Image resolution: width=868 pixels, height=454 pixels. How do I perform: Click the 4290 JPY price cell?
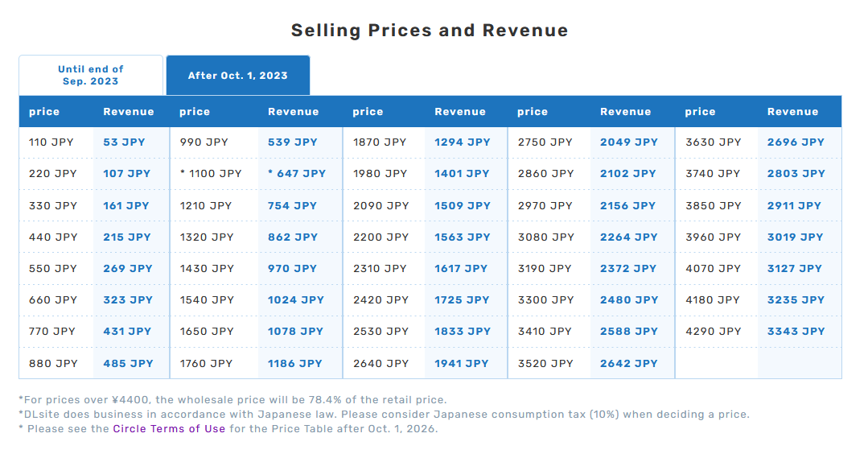point(713,332)
